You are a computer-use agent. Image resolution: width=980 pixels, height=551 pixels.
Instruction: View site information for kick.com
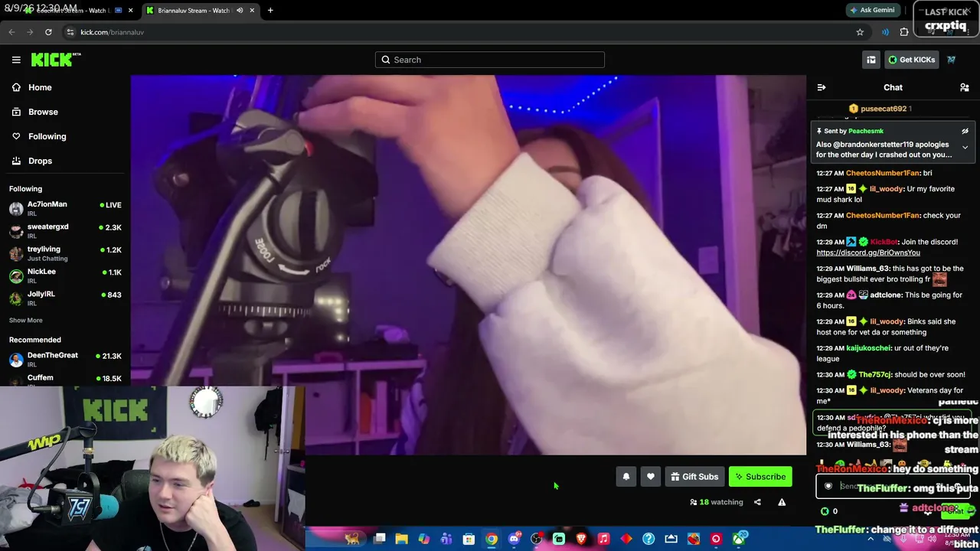pyautogui.click(x=70, y=32)
